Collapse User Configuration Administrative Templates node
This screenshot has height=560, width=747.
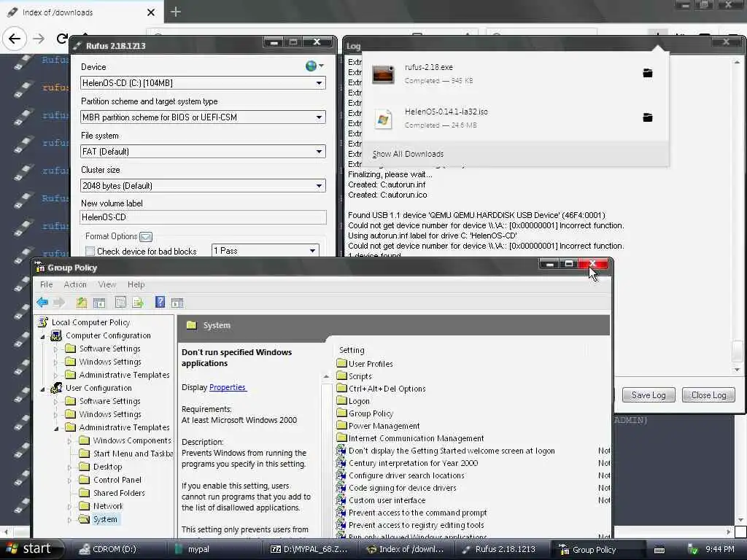(x=56, y=428)
